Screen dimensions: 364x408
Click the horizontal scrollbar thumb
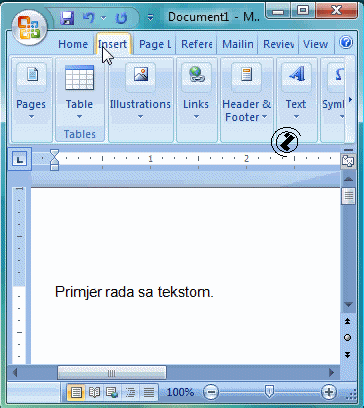(112, 373)
